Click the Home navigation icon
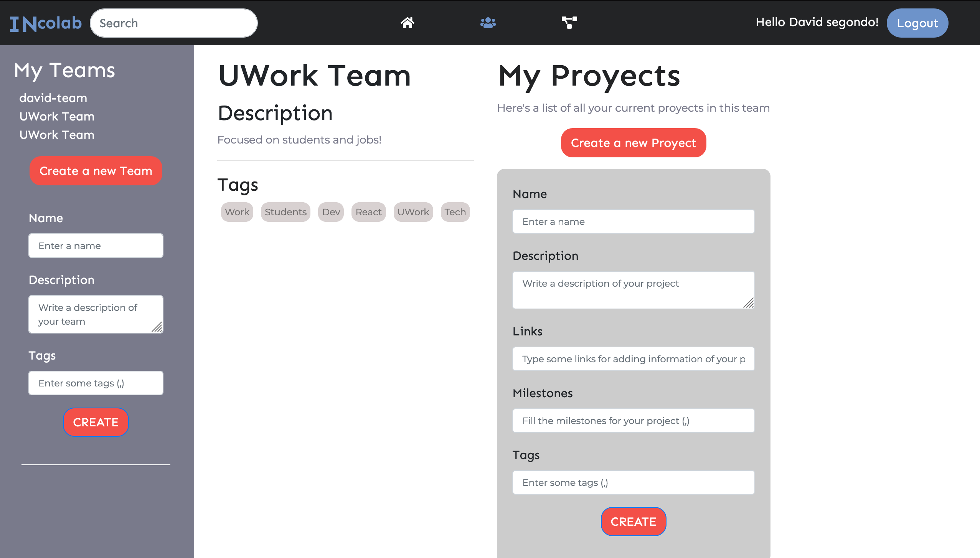 pos(406,22)
